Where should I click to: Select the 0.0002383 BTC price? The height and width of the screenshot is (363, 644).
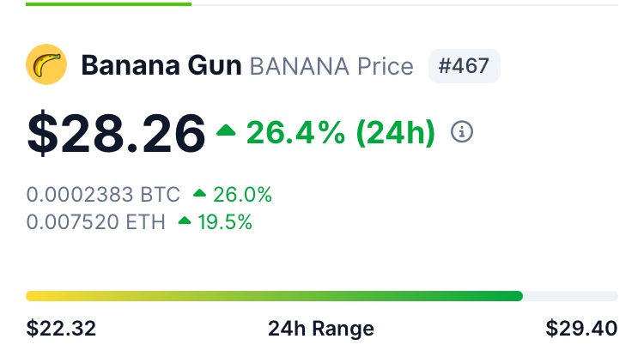[103, 195]
